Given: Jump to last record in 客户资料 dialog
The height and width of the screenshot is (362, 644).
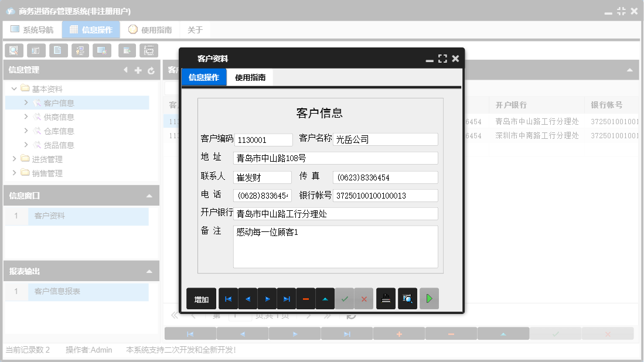Looking at the screenshot, I should pyautogui.click(x=286, y=299).
